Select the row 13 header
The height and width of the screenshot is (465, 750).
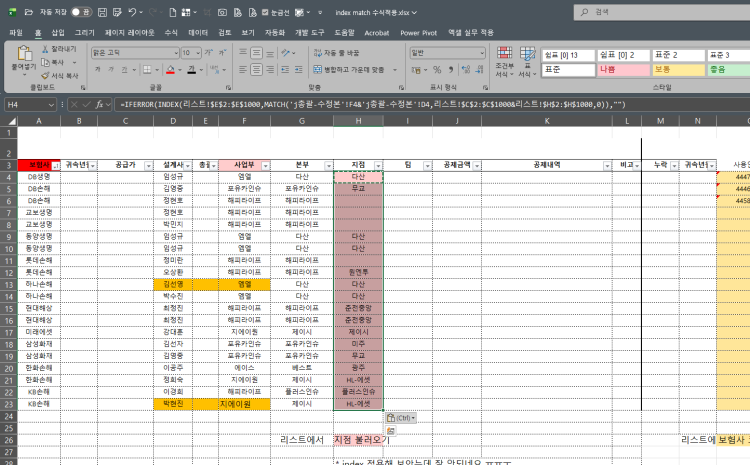point(9,284)
